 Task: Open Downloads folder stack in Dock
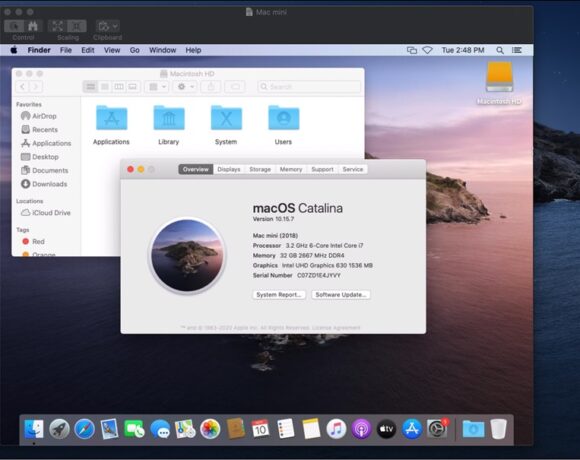[x=473, y=429]
